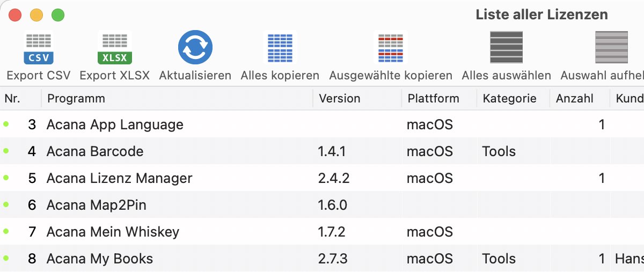Click the Alles auswählen icon
This screenshot has height=272, width=644.
[x=506, y=47]
